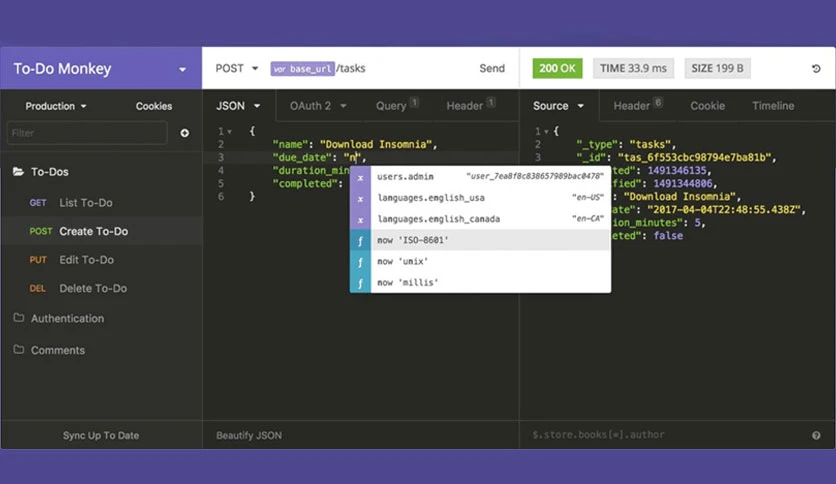Image resolution: width=836 pixels, height=484 pixels.
Task: Focus the JSONPath response filter field
Action: tap(666, 435)
